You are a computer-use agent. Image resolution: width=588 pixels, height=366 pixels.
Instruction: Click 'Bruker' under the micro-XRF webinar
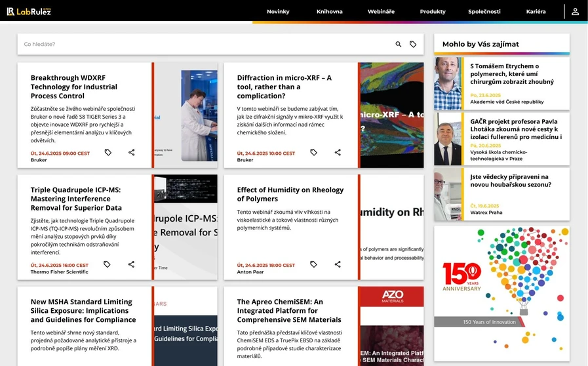tap(245, 160)
